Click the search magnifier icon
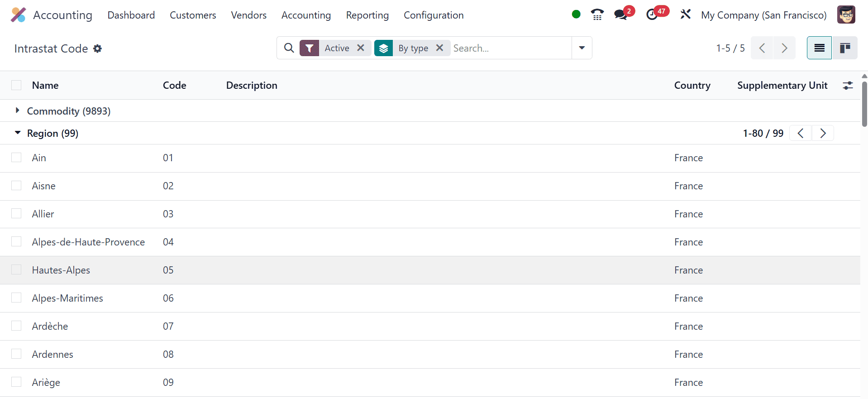 coord(289,48)
